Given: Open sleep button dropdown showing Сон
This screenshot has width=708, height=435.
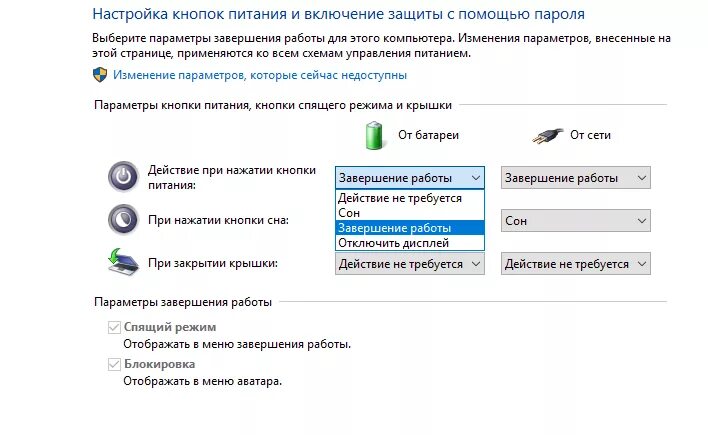Looking at the screenshot, I should click(x=576, y=220).
